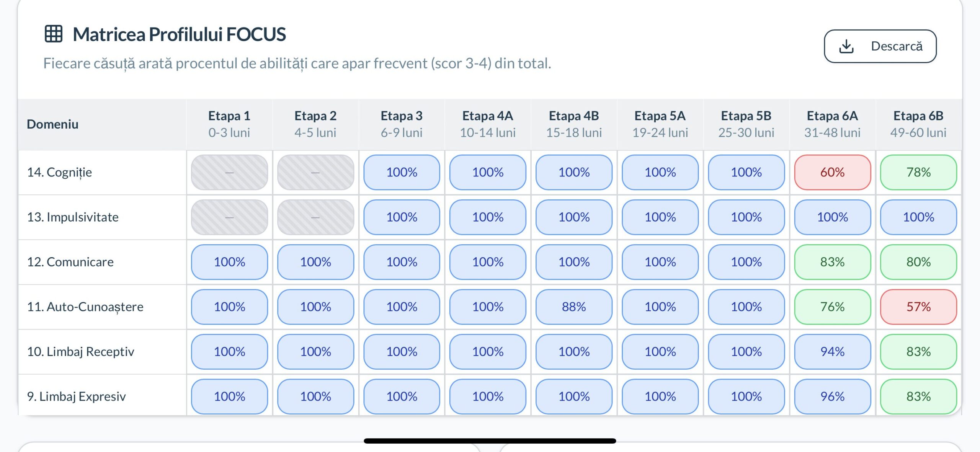Viewport: 980px width, 452px height.
Task: Click the Etapa 1 column header
Action: (229, 124)
